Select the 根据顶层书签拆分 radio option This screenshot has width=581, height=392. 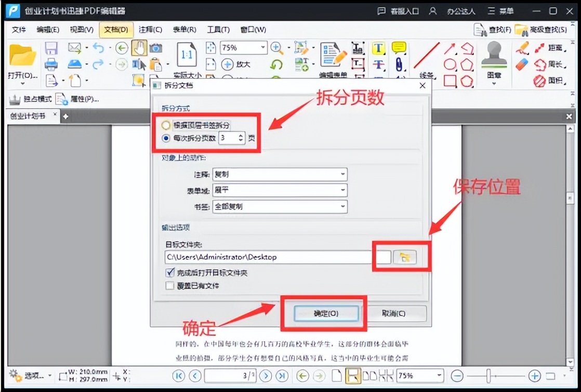(x=167, y=125)
